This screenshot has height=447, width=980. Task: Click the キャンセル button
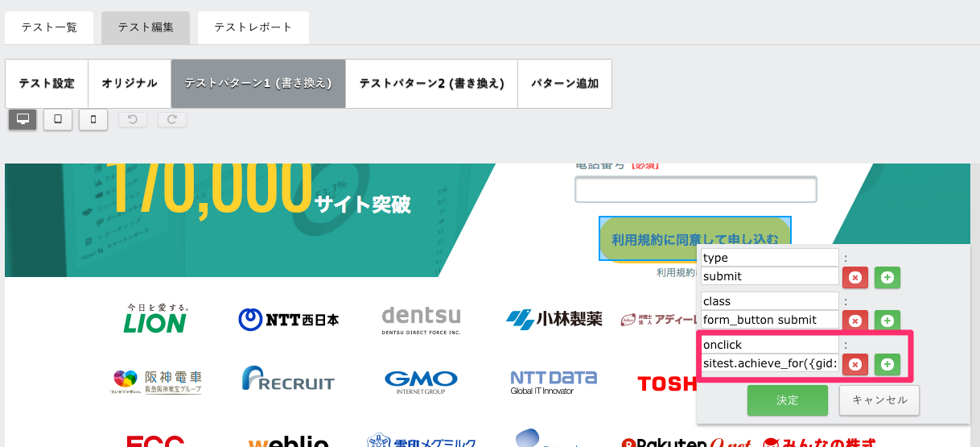click(x=879, y=400)
